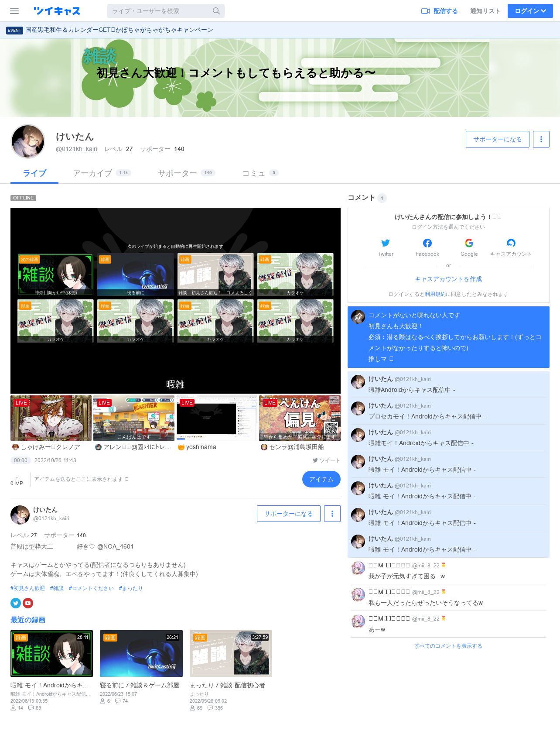Open the Twitter profile icon below hashtags
This screenshot has width=560, height=748.
coord(16,603)
